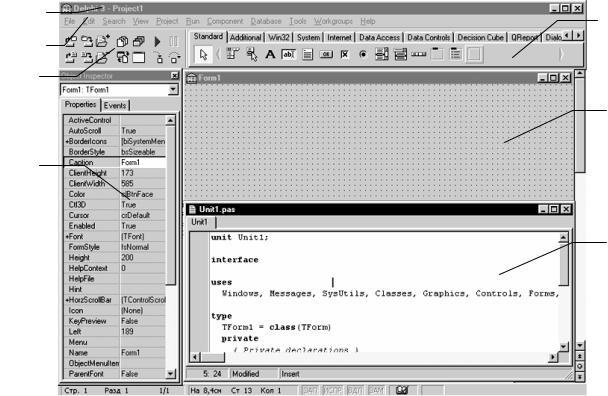Click the Select Form from List icon

click(138, 41)
